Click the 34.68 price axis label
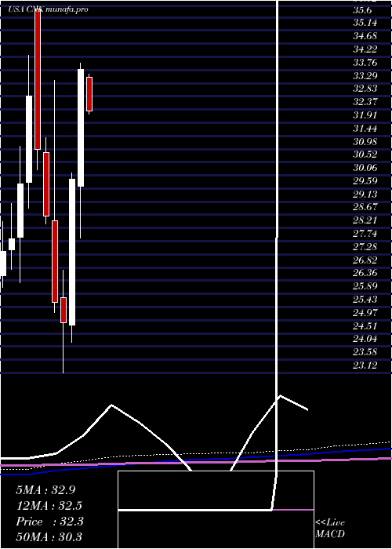The image size is (392, 549). click(365, 36)
